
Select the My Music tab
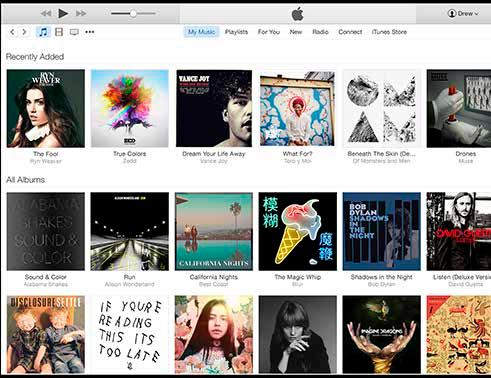point(201,32)
